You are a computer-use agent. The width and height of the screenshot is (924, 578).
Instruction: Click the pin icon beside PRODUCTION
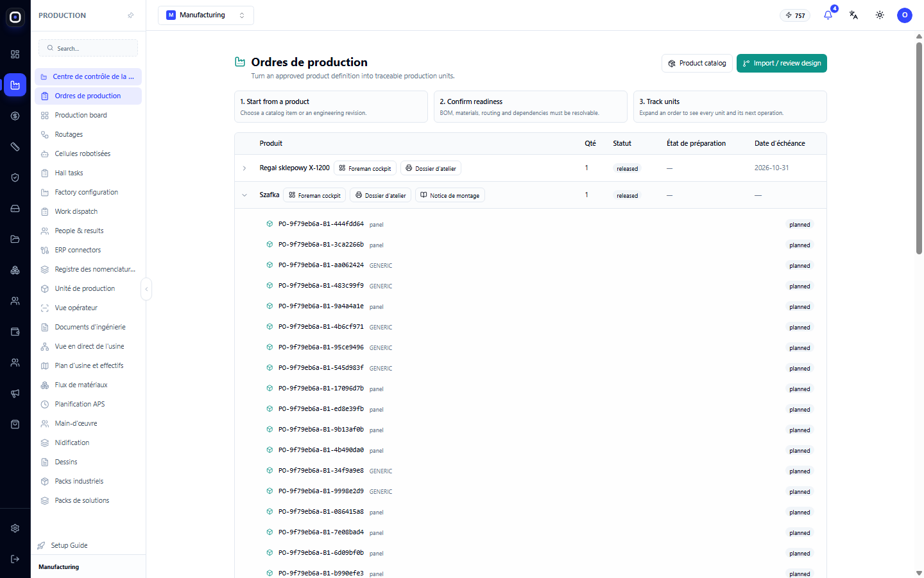pyautogui.click(x=131, y=15)
